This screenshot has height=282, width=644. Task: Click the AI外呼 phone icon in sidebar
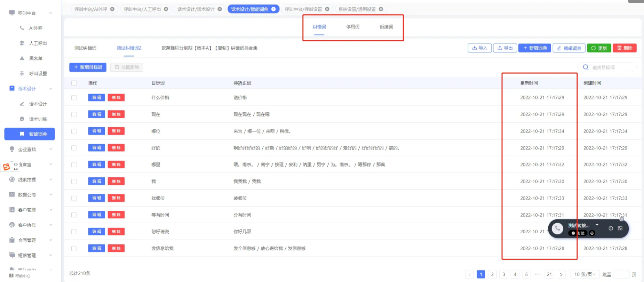point(22,28)
